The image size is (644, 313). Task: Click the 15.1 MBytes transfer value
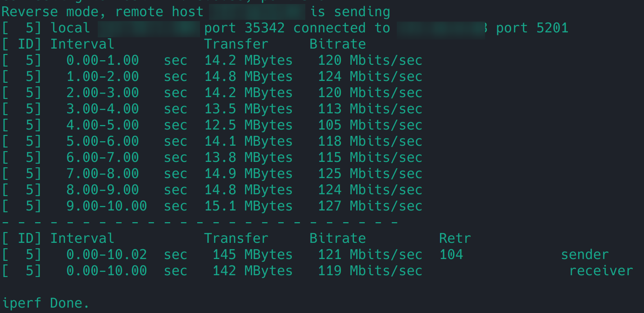coord(249,206)
